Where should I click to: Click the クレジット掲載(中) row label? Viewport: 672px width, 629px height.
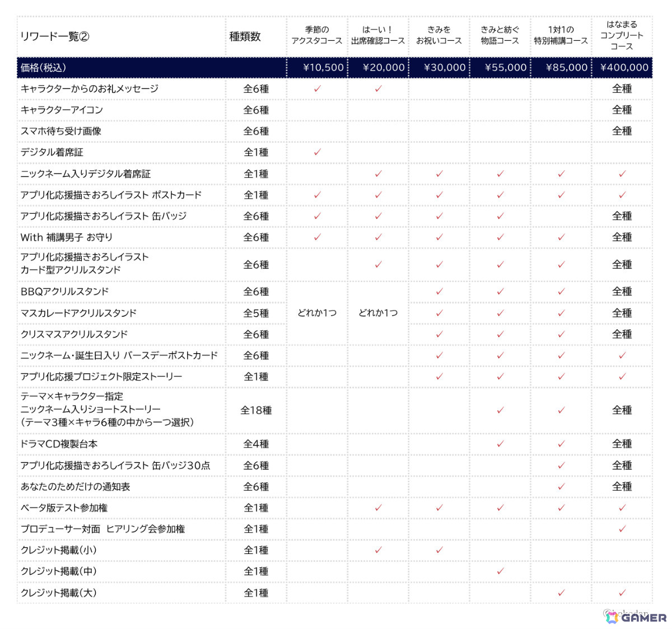(58, 571)
